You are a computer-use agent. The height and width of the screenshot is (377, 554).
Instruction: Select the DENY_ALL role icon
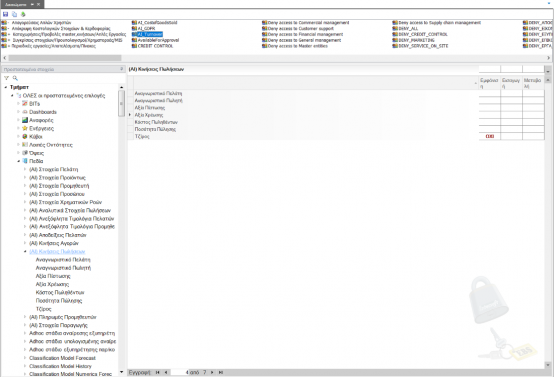coord(395,29)
